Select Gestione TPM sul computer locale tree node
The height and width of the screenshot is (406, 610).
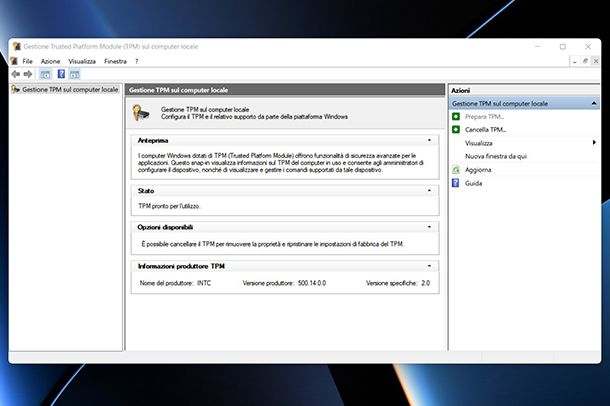point(70,89)
